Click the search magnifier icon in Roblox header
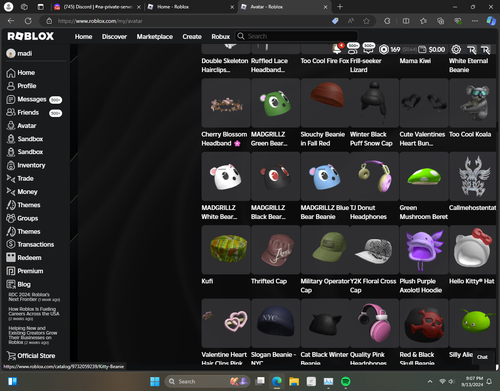 click(241, 36)
